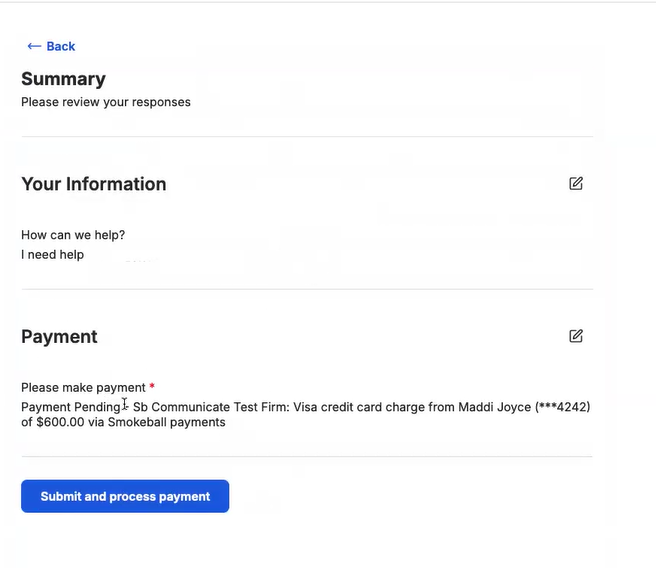Click the Your Information heading
656x568 pixels.
94,184
